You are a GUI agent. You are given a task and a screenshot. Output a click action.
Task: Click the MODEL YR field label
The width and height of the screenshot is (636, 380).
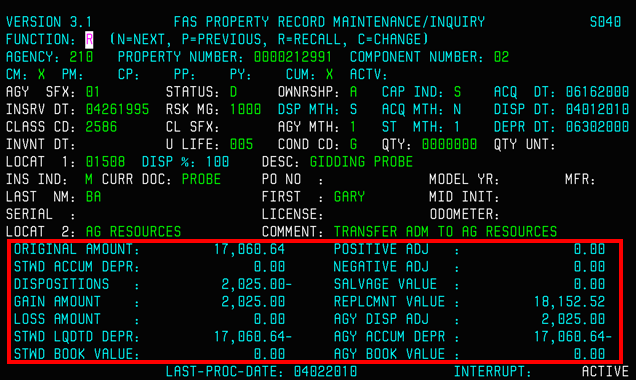(464, 179)
